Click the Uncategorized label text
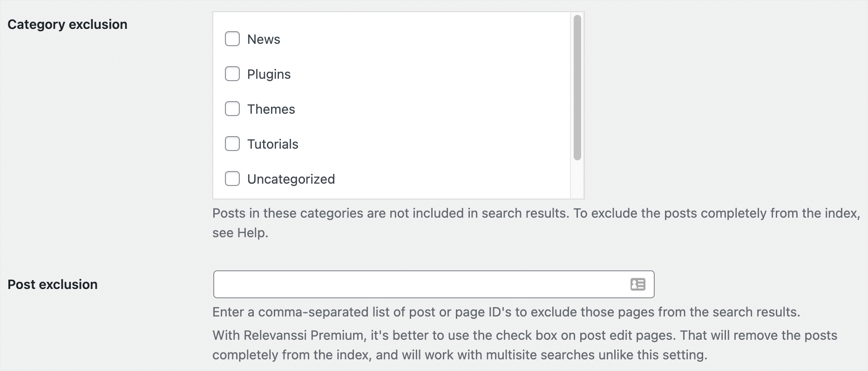Image resolution: width=868 pixels, height=371 pixels. (x=292, y=179)
